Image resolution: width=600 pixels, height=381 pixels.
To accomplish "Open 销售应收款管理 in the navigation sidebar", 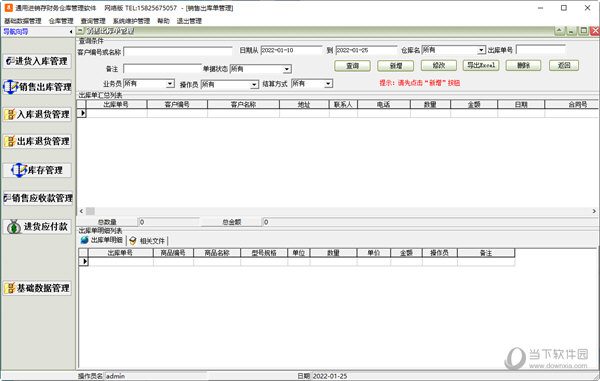I will point(38,198).
